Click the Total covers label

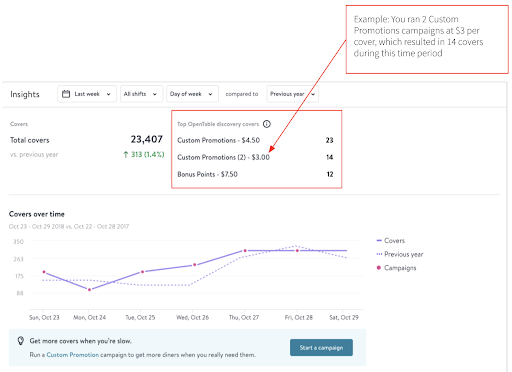click(x=30, y=140)
